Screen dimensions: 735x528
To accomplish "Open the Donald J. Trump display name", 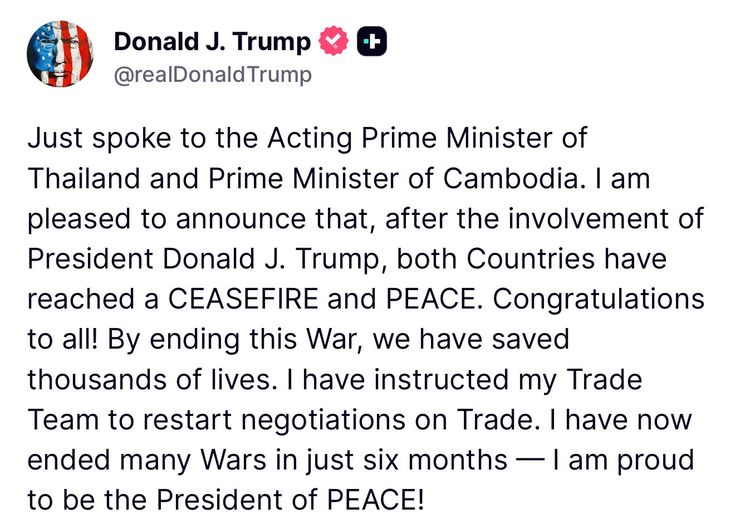I will pyautogui.click(x=212, y=41).
